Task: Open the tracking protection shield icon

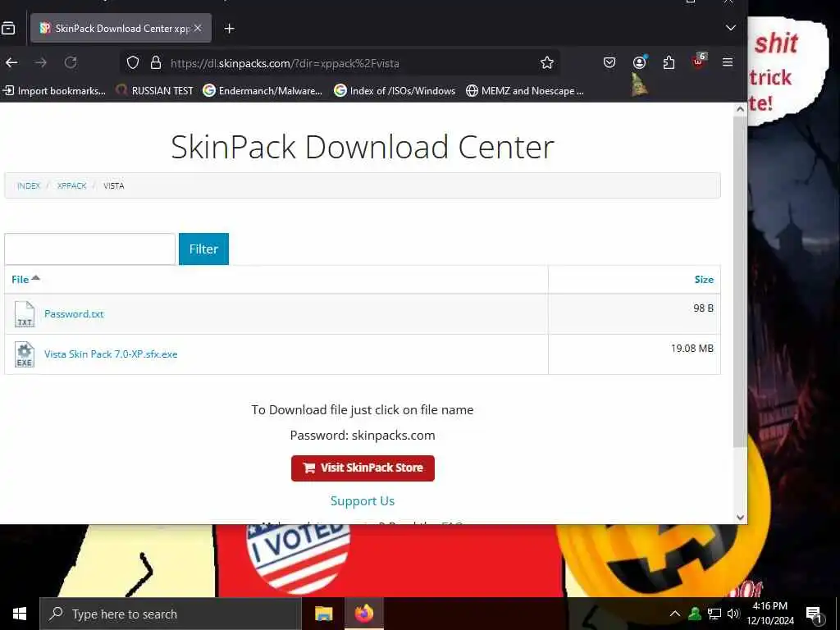Action: [133, 62]
